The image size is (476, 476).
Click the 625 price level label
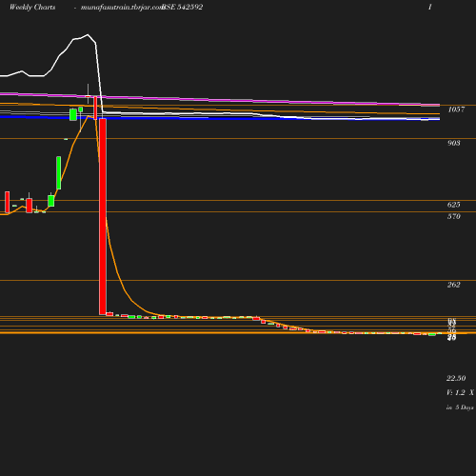pyautogui.click(x=454, y=205)
